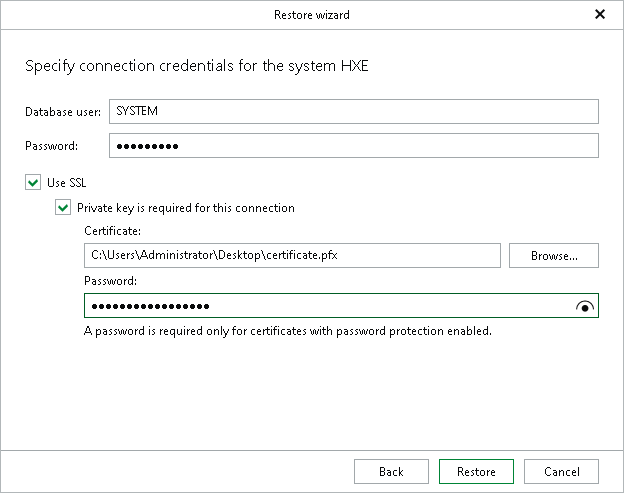Click Browse to choose a certificate
Screen dimensions: 624x493
coord(554,256)
